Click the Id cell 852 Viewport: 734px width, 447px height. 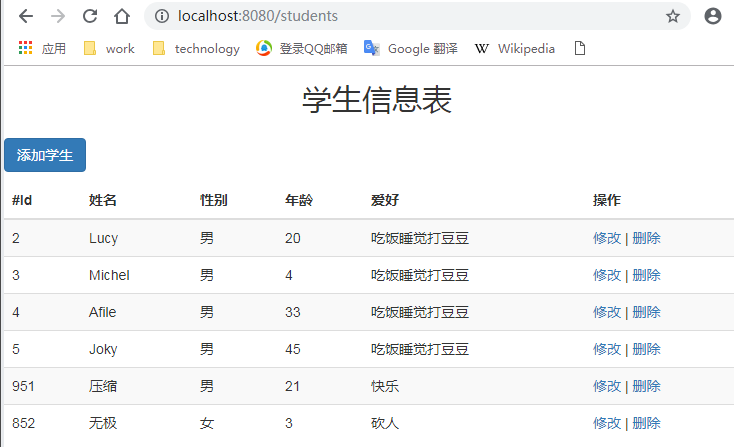pos(23,423)
